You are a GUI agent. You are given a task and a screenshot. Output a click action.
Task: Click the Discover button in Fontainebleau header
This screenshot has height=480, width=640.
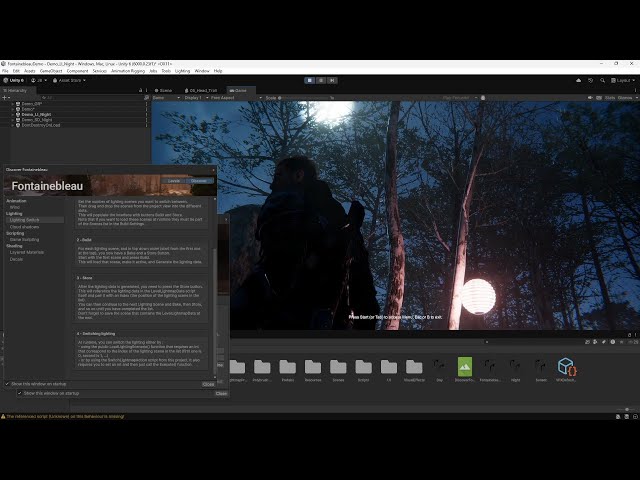tap(199, 181)
